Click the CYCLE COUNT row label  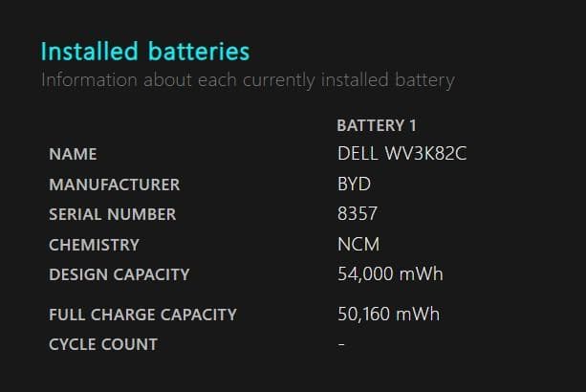tap(103, 344)
